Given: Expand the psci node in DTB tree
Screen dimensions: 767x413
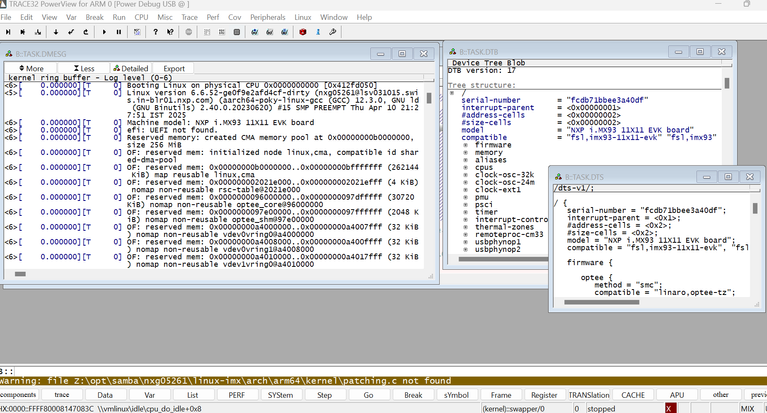Looking at the screenshot, I should click(x=466, y=205).
